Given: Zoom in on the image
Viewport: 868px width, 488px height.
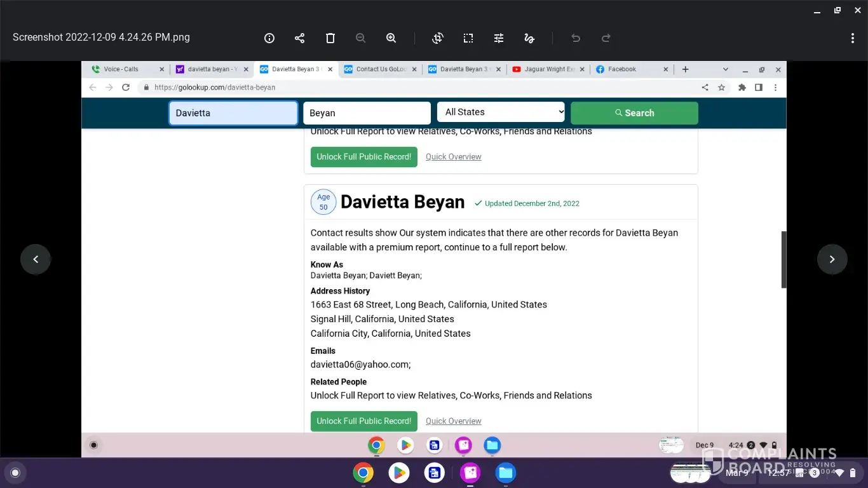Looking at the screenshot, I should (391, 38).
